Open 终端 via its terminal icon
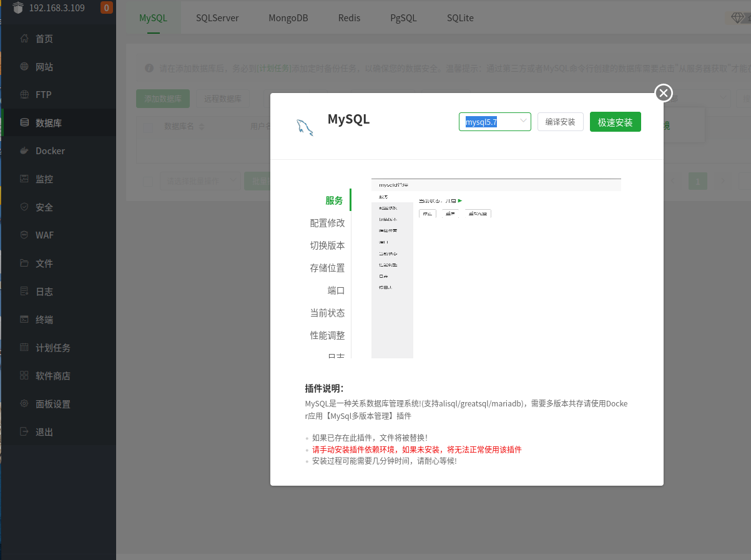 pos(24,320)
